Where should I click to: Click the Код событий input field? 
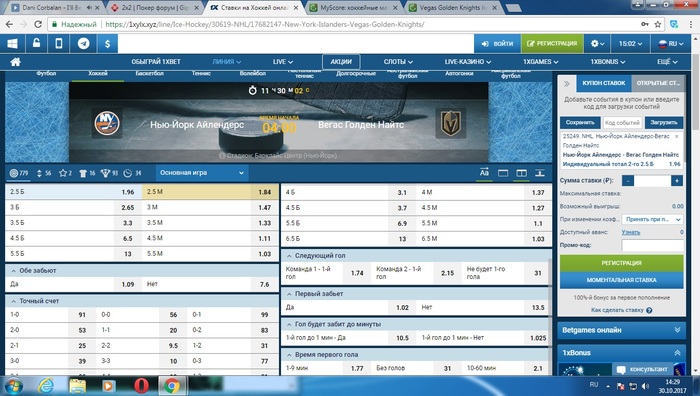(x=622, y=122)
